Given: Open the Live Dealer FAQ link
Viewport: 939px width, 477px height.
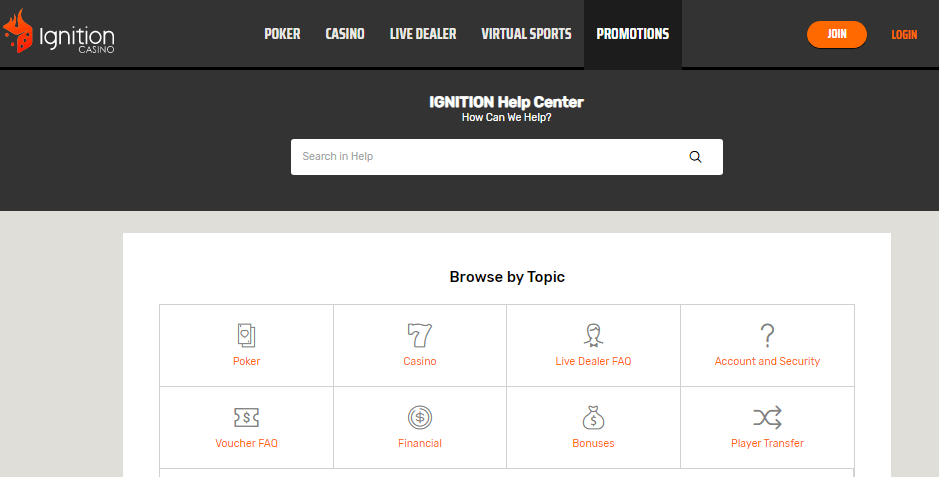Looking at the screenshot, I should 593,361.
